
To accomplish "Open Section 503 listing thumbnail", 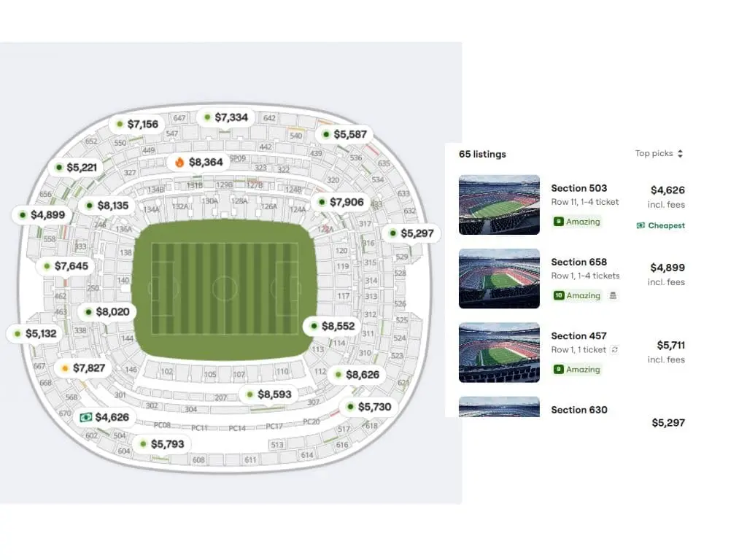I will point(499,205).
